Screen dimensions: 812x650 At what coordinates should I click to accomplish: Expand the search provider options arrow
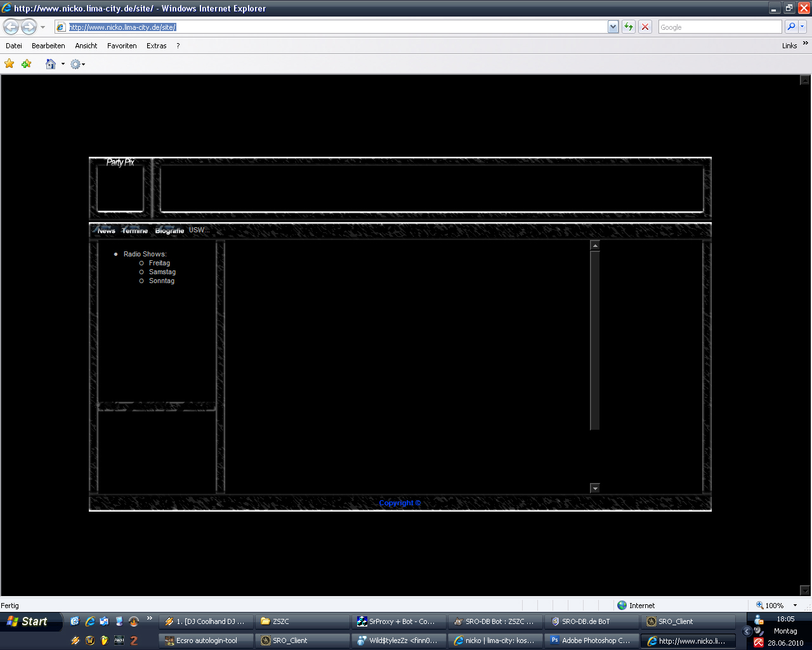pos(802,27)
